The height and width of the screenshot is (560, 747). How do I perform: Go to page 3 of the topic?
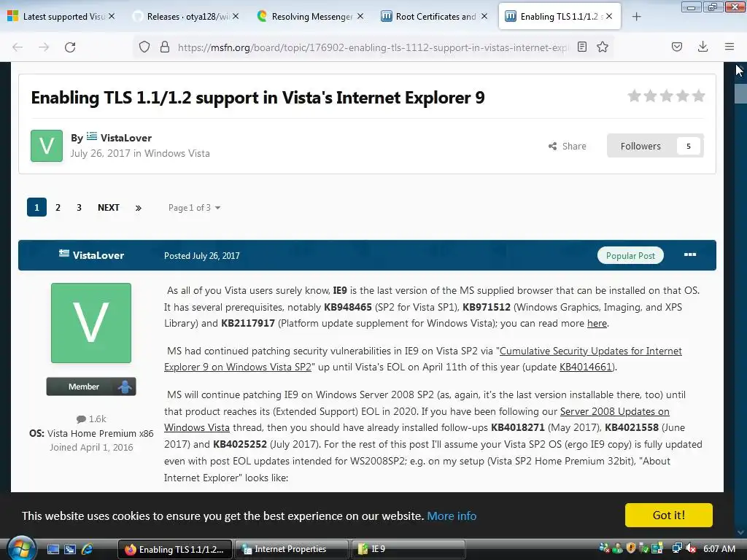point(79,208)
